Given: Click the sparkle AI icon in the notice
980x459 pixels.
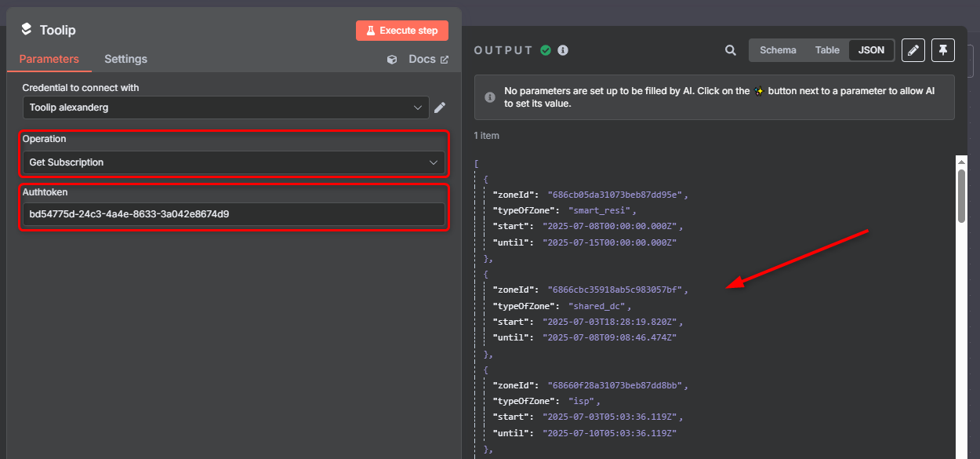Looking at the screenshot, I should 759,91.
